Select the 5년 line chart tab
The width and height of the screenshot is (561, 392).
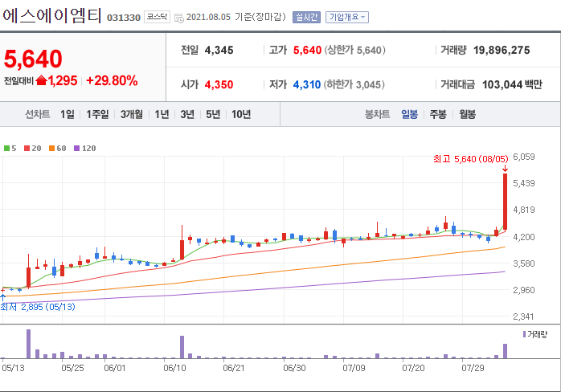pos(213,114)
